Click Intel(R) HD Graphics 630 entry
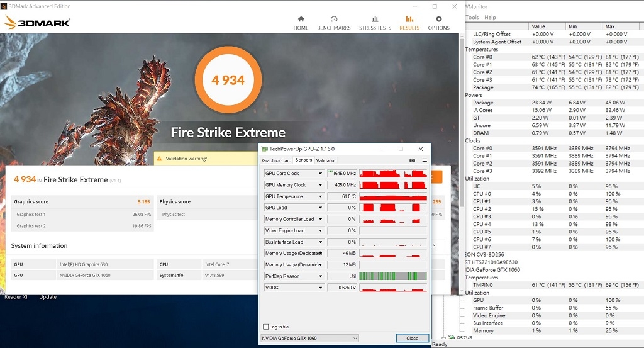This screenshot has width=644, height=348. point(84,264)
